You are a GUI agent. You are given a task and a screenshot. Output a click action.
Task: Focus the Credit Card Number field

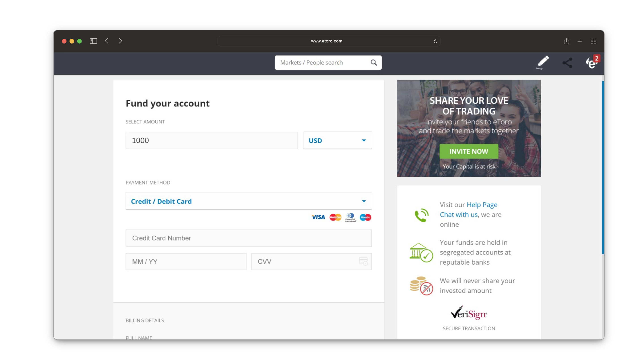pos(248,238)
